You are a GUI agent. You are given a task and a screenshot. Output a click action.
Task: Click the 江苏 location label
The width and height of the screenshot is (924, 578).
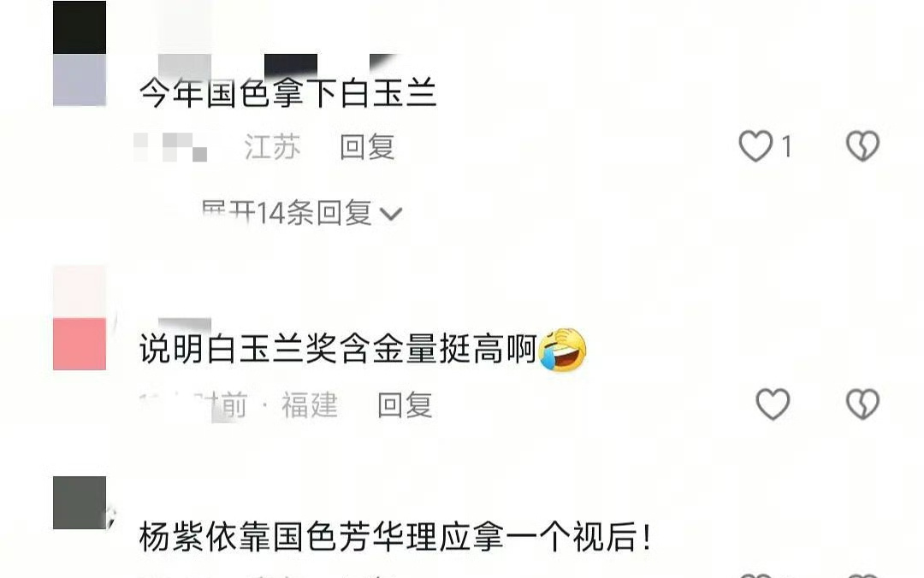pos(272,147)
